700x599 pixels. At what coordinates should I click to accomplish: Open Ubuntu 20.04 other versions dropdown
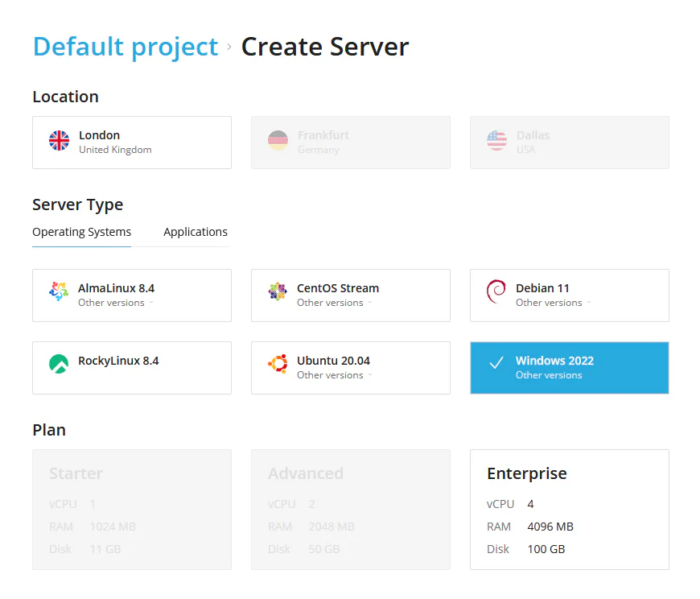334,375
